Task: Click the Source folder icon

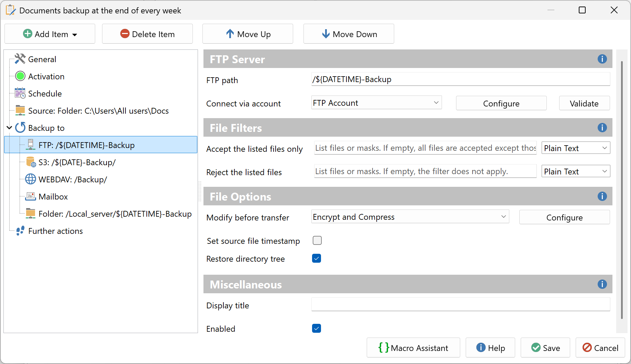Action: tap(20, 111)
